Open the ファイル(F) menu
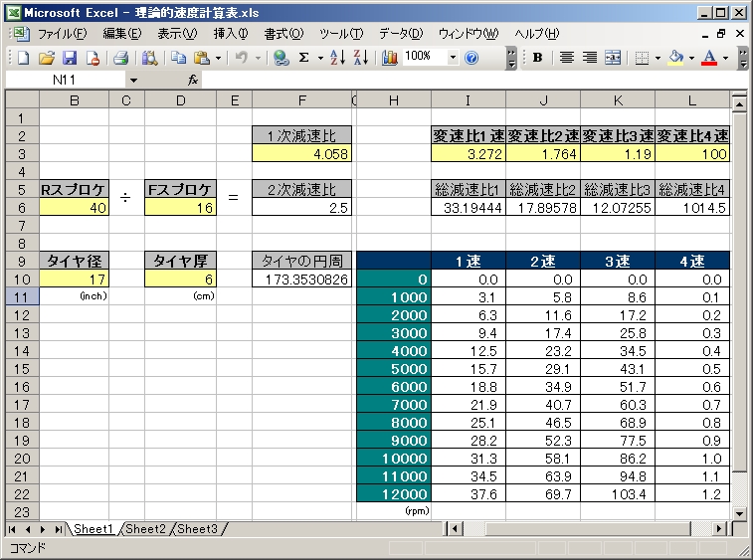 [x=63, y=34]
